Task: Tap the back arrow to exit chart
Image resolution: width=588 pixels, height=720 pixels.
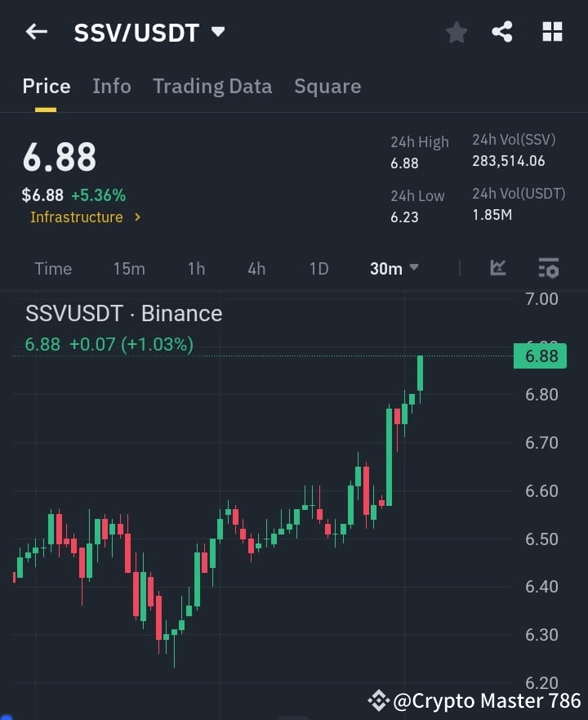Action: coord(36,32)
